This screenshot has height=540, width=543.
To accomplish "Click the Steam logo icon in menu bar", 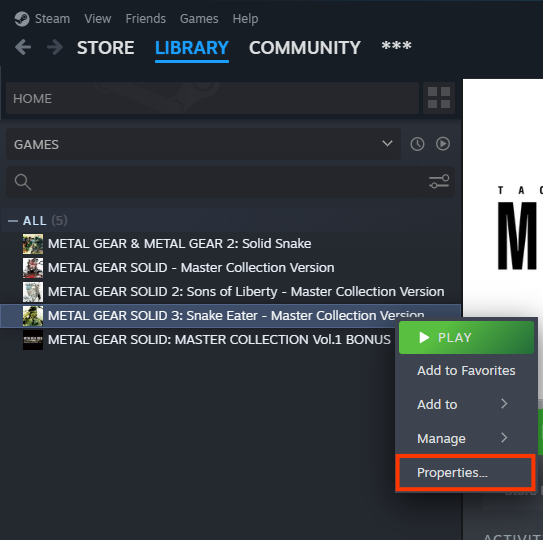I will click(x=22, y=19).
